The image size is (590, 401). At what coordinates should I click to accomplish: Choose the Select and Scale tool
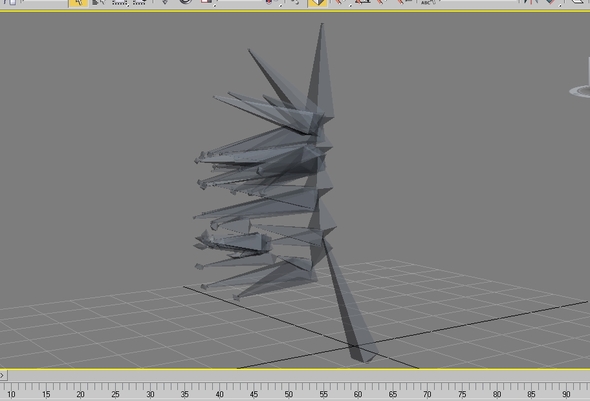tap(206, 2)
